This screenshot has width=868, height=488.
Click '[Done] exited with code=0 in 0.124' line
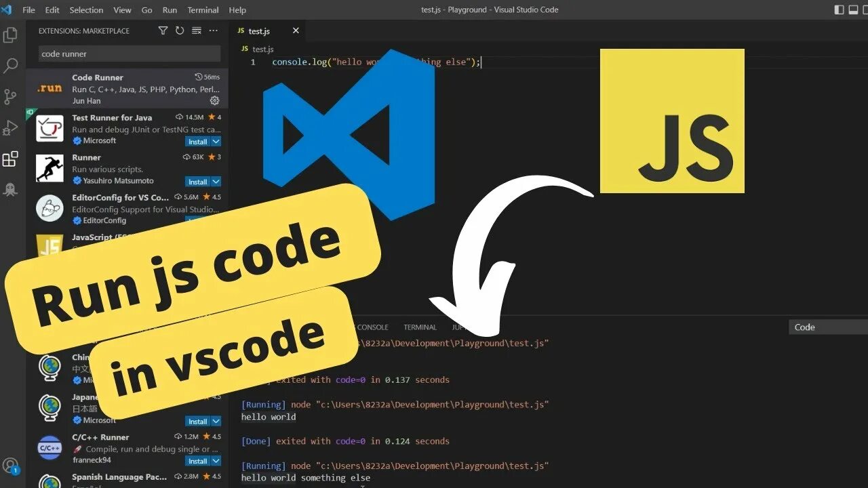pos(345,441)
